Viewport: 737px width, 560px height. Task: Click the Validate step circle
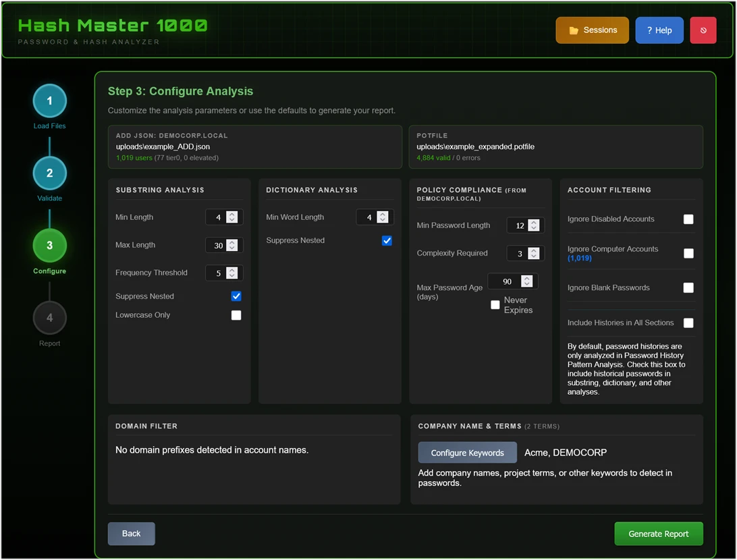tap(49, 173)
